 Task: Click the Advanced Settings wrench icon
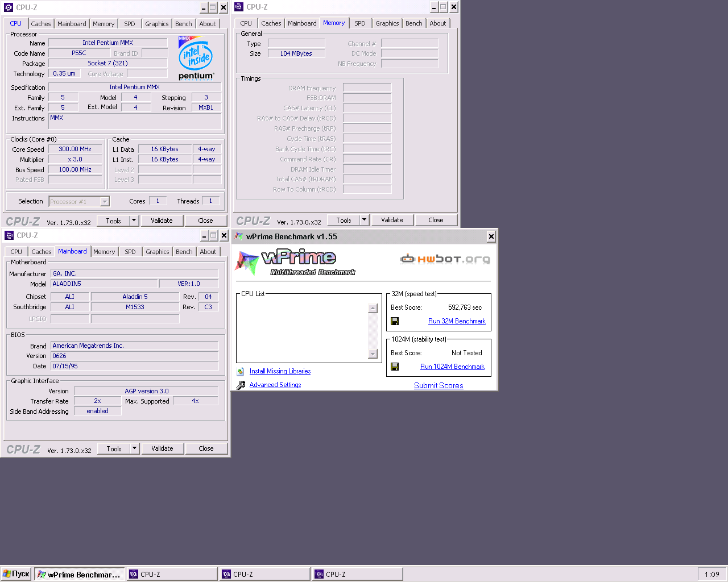point(241,385)
